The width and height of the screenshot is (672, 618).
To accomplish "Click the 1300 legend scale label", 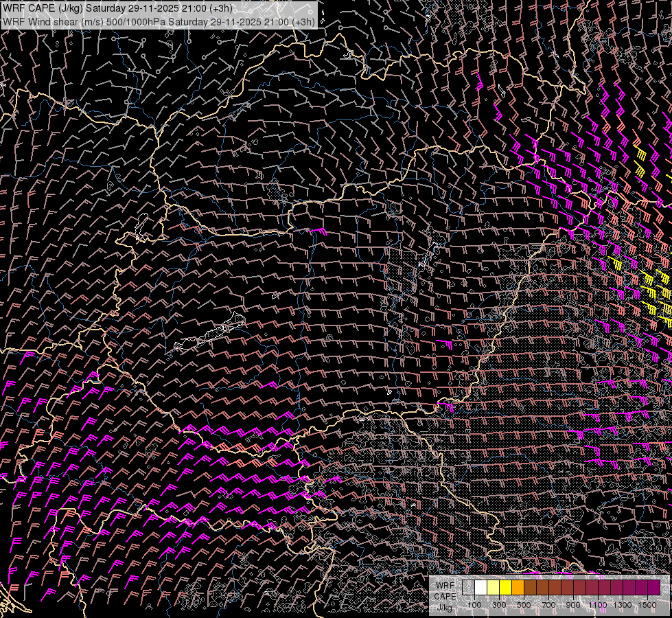I will pos(623,605).
